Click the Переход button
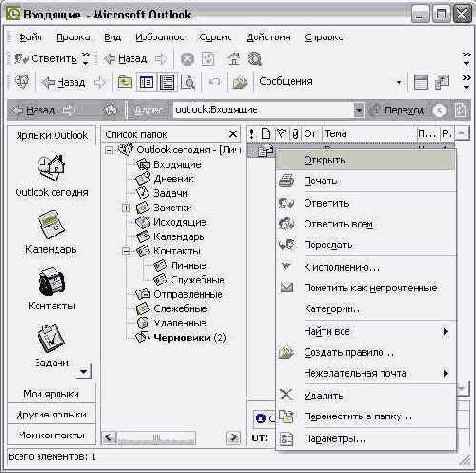The width and height of the screenshot is (476, 473). (398, 110)
